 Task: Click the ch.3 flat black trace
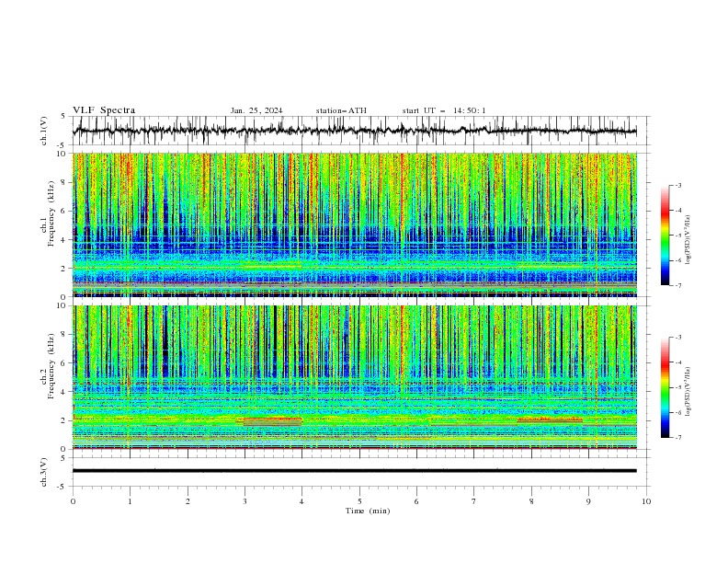(x=354, y=471)
